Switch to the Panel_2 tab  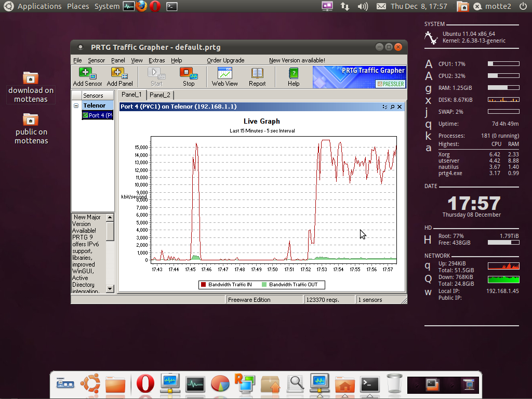coord(160,95)
